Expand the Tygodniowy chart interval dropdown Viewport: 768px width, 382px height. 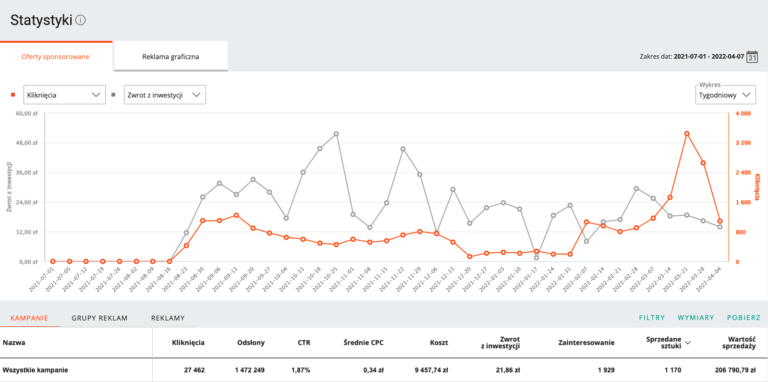[x=725, y=95]
